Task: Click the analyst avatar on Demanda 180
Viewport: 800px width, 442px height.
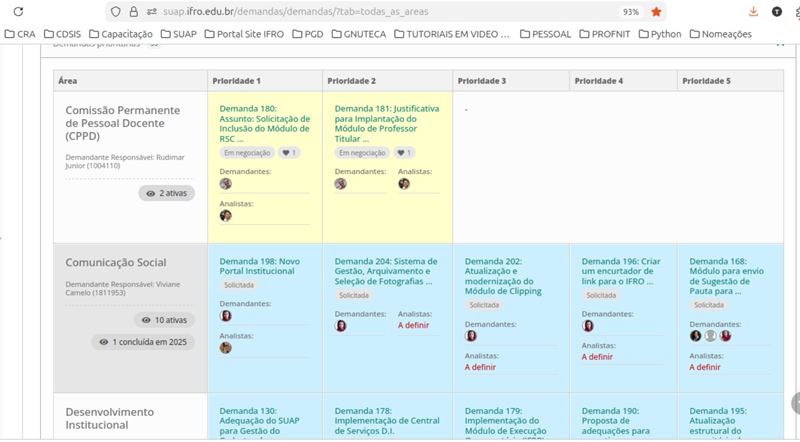Action: [x=226, y=215]
